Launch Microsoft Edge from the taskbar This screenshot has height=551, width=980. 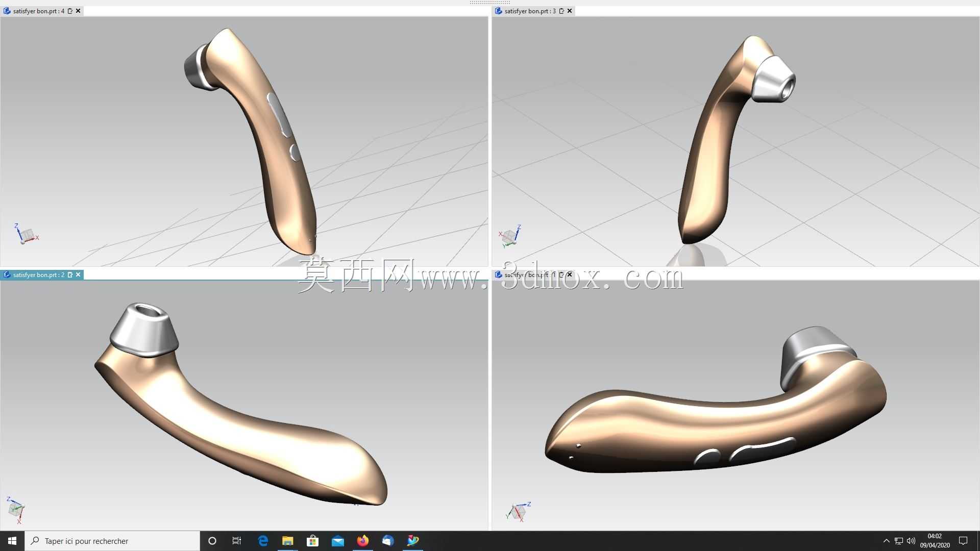tap(263, 541)
